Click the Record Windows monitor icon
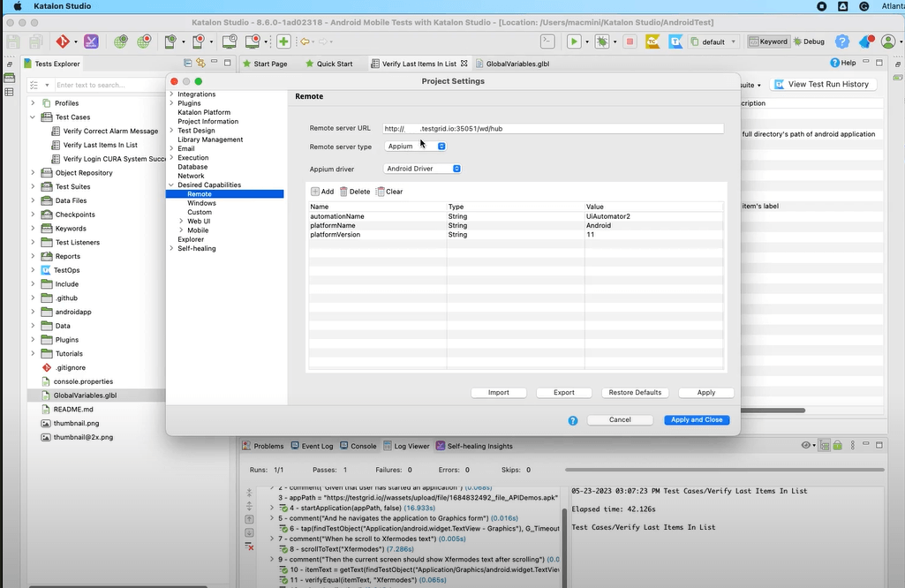 253,41
